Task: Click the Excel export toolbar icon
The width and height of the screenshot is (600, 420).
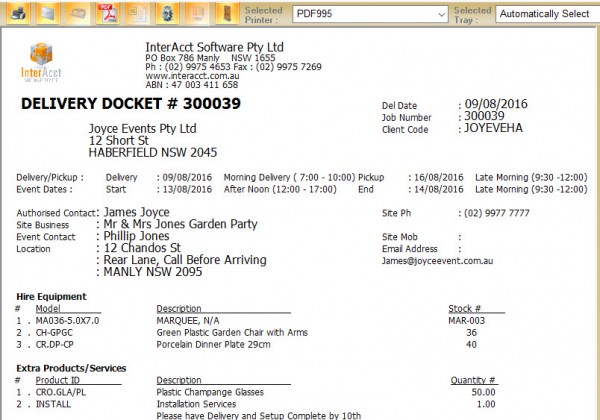Action: coord(137,13)
